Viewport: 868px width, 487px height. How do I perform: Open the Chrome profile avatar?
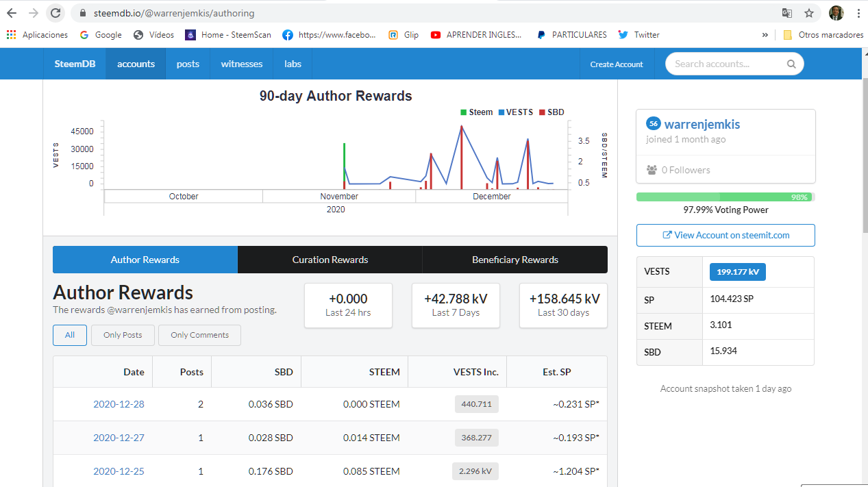[x=836, y=13]
